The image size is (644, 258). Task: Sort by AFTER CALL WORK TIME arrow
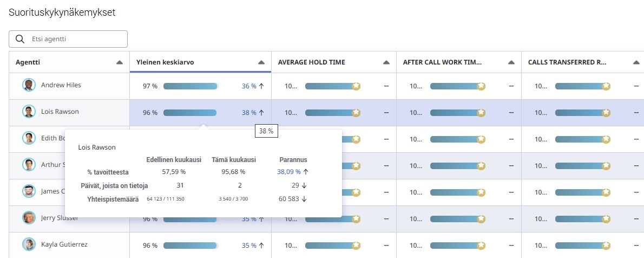tap(511, 62)
